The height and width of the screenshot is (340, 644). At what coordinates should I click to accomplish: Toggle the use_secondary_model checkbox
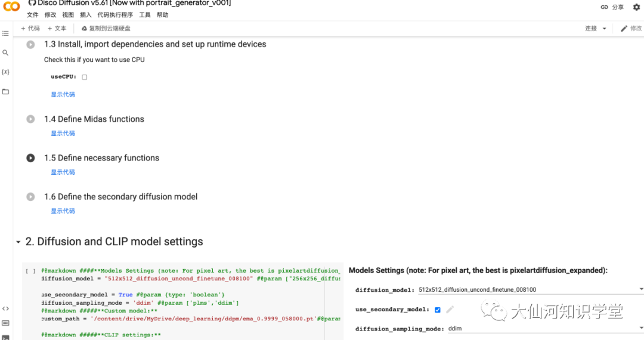(x=438, y=310)
